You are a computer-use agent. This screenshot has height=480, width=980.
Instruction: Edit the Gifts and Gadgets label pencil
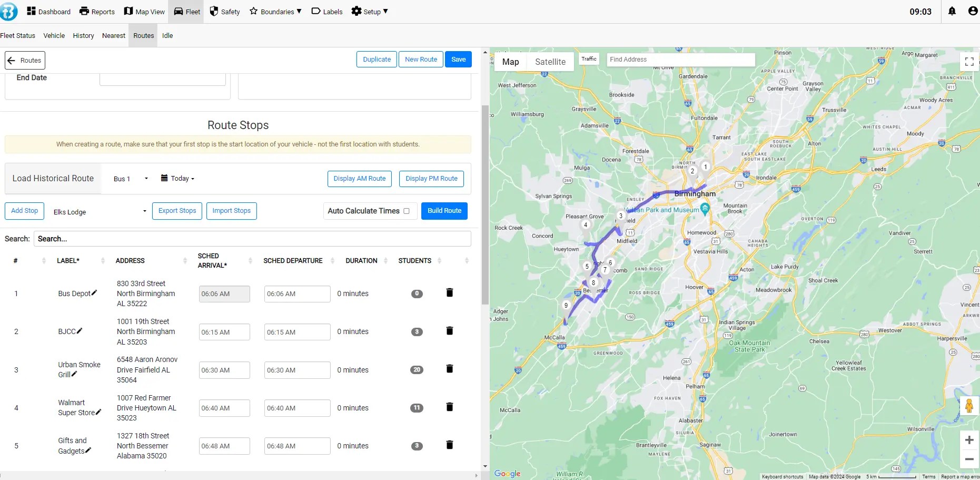click(x=88, y=450)
